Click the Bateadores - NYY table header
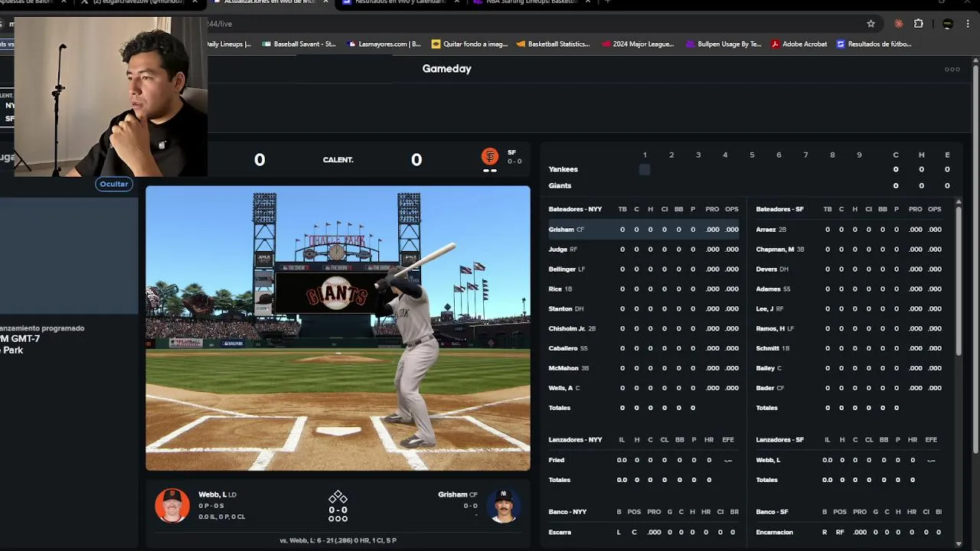This screenshot has width=980, height=551. 575,210
